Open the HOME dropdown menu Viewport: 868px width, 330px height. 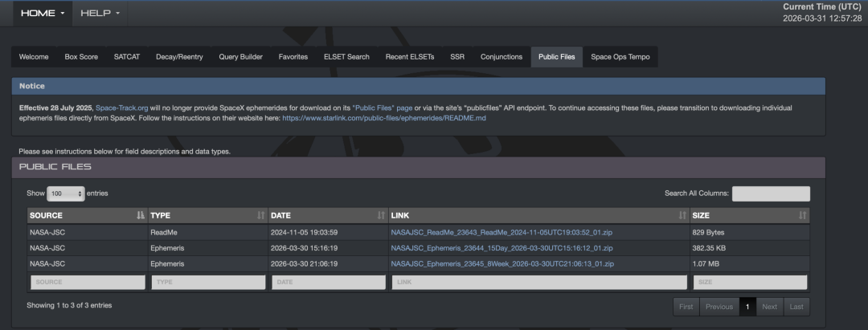42,13
